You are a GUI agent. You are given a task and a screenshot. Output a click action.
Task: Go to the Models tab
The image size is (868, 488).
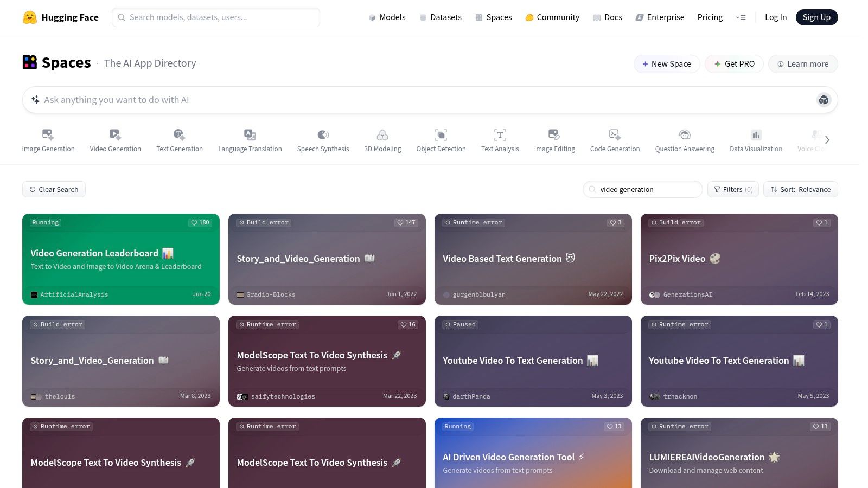(x=387, y=17)
